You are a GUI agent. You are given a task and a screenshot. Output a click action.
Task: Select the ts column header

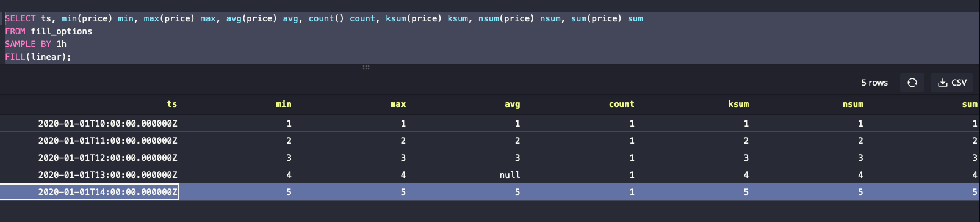(x=172, y=105)
